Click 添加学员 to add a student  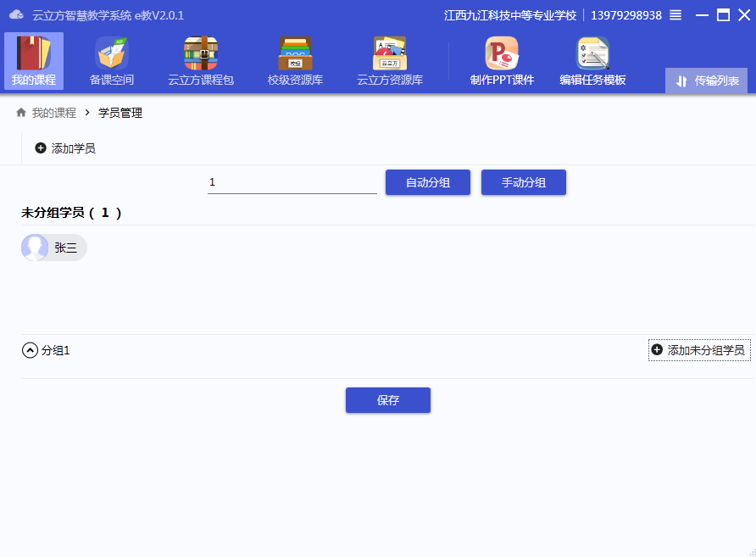point(65,148)
